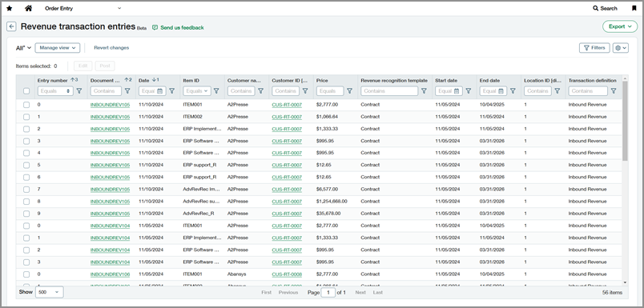The width and height of the screenshot is (644, 308).
Task: Click the $1,254,668.00 price cell
Action: (332, 202)
